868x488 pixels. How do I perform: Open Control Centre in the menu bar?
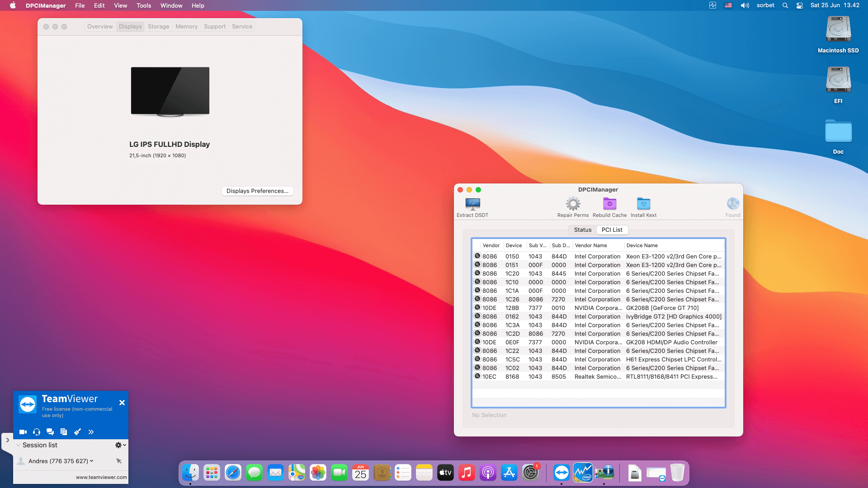[x=800, y=5]
